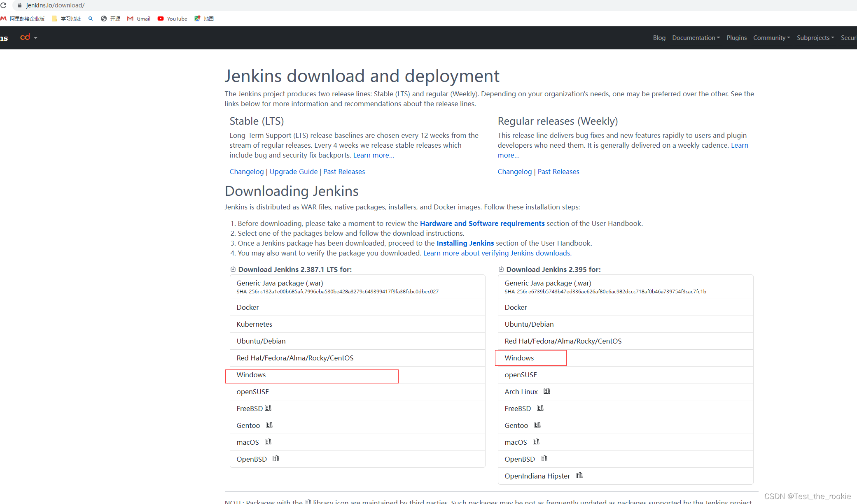The image size is (857, 504).
Task: Open the 地图 maps bookmark
Action: (x=204, y=19)
